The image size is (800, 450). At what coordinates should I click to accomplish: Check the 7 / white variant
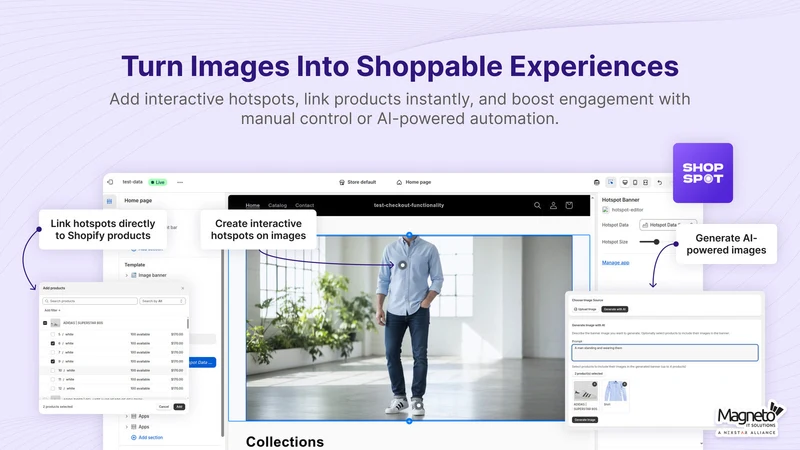point(53,352)
